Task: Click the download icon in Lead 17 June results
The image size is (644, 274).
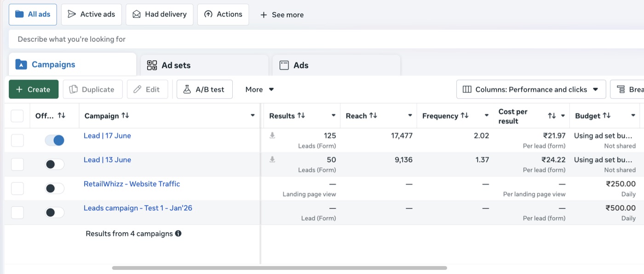Action: [272, 136]
